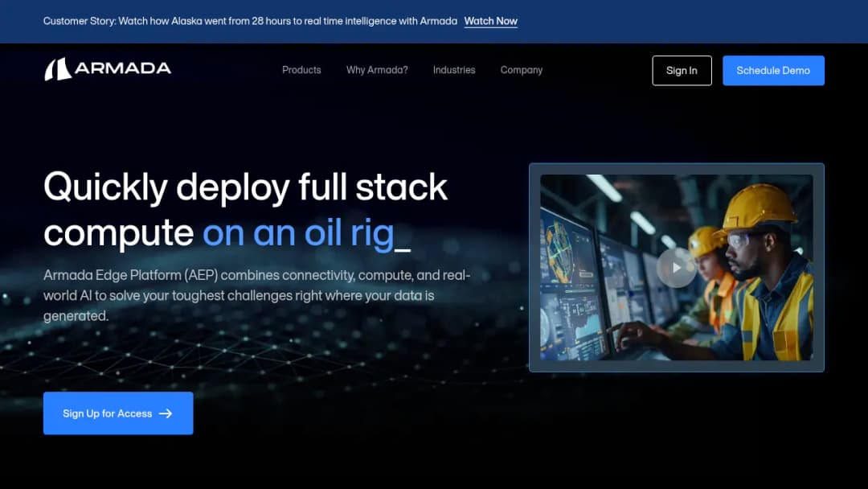Open the Products menu
868x489 pixels.
click(x=301, y=70)
